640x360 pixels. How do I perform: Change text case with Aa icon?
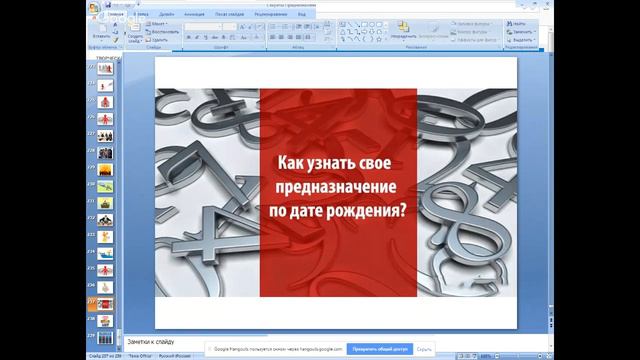click(x=244, y=37)
